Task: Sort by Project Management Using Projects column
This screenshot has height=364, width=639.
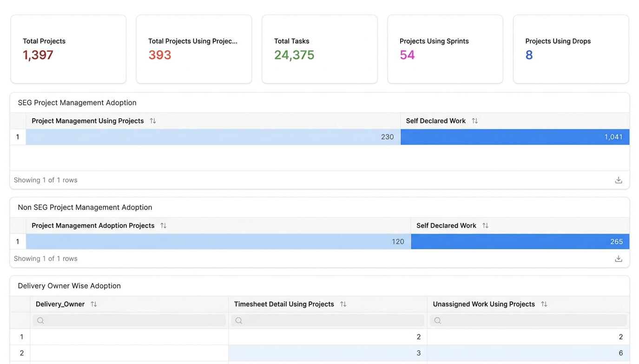Action: pos(153,121)
